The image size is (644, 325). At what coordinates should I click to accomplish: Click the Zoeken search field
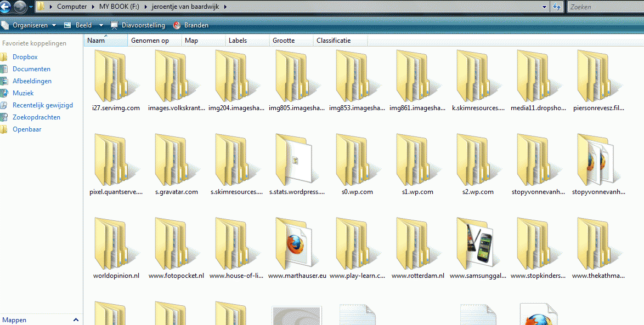(606, 7)
